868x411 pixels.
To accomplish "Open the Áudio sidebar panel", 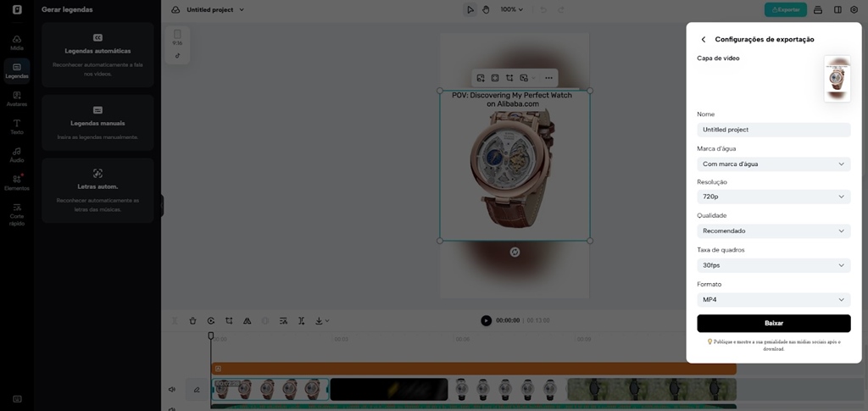I will pyautogui.click(x=17, y=154).
